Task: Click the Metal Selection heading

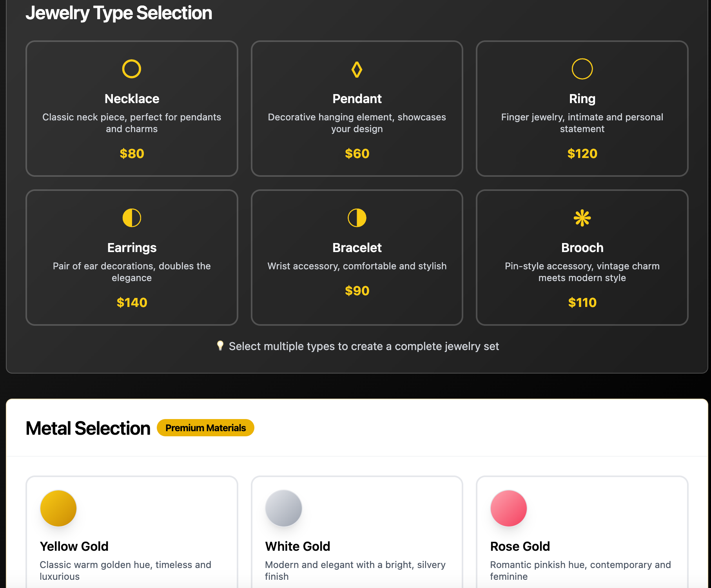Action: [x=88, y=428]
